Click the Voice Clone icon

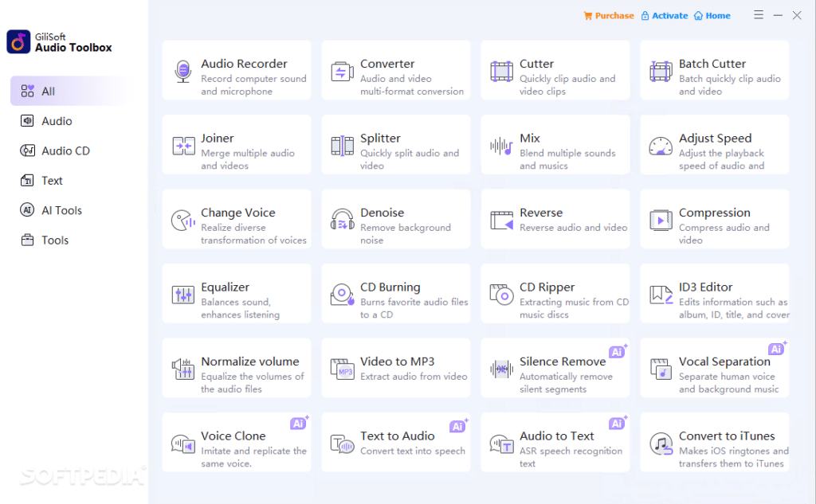click(x=183, y=444)
